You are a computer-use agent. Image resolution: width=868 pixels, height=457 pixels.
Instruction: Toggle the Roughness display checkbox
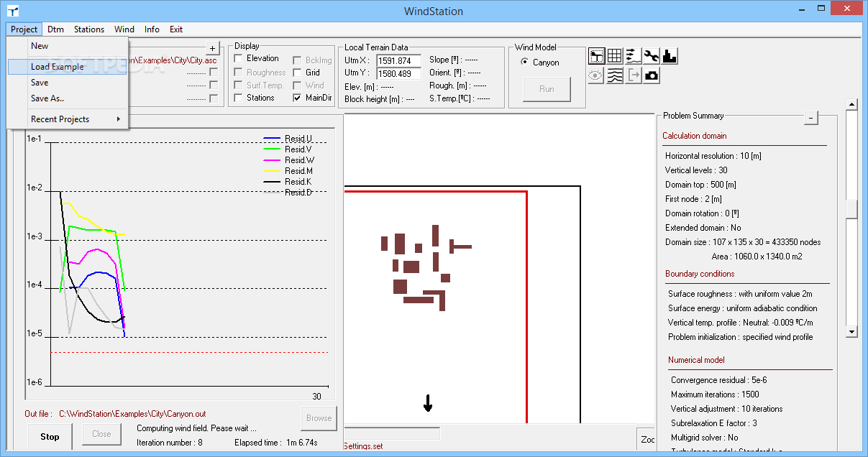click(238, 73)
